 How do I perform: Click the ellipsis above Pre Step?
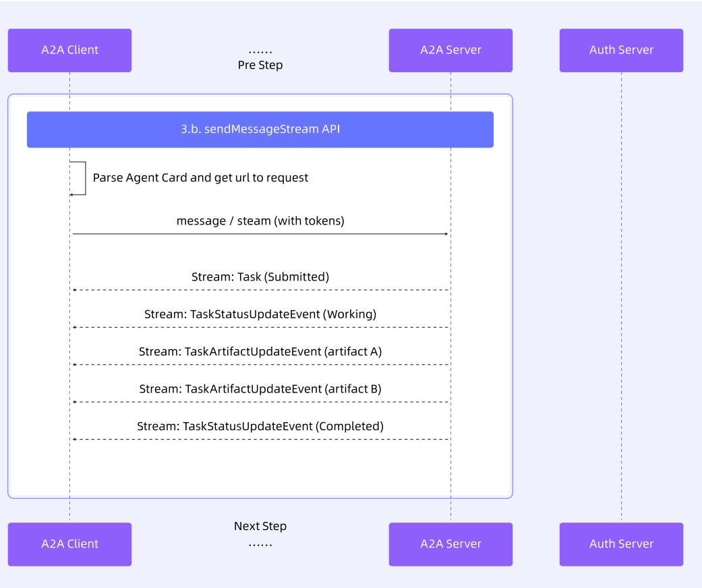pyautogui.click(x=260, y=51)
